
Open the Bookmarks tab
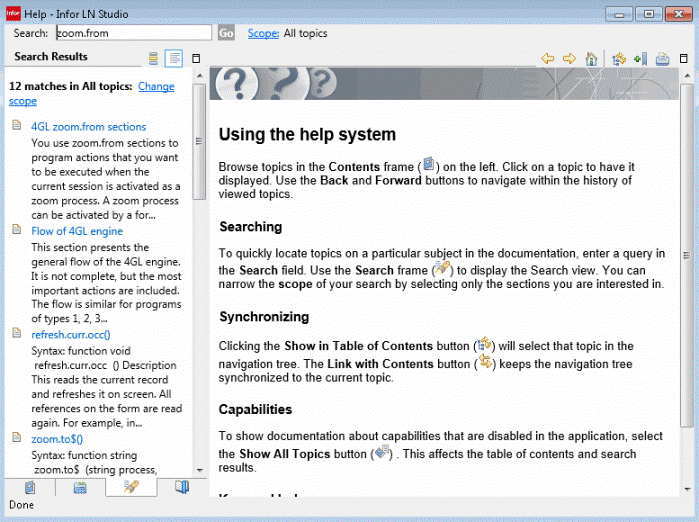pos(181,487)
